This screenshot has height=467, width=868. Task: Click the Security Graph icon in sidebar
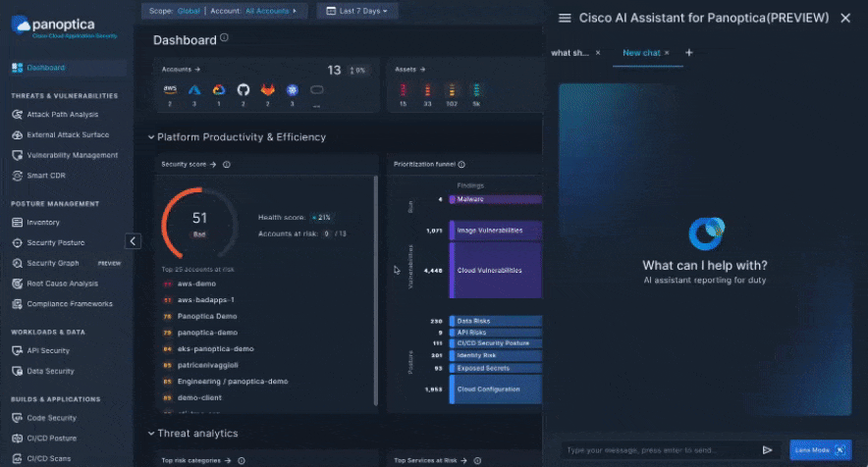[17, 263]
